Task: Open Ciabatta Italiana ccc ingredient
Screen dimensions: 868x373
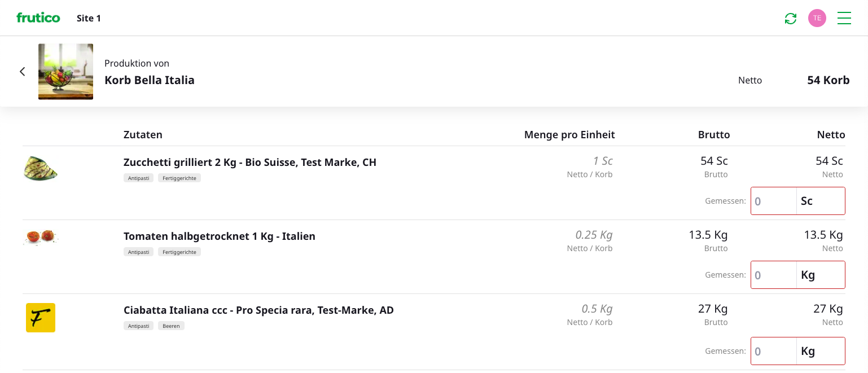Action: tap(258, 310)
